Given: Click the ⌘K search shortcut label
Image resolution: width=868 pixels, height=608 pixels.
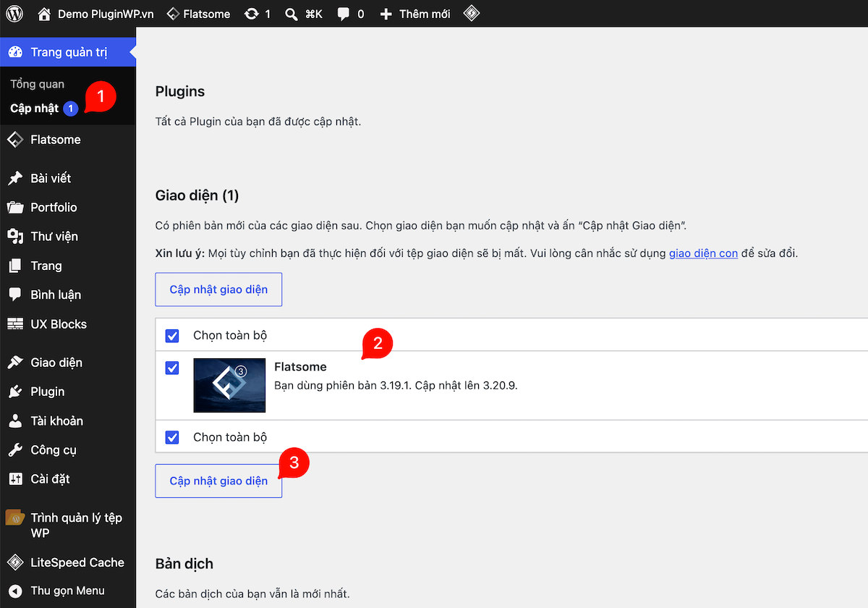Looking at the screenshot, I should (x=314, y=14).
